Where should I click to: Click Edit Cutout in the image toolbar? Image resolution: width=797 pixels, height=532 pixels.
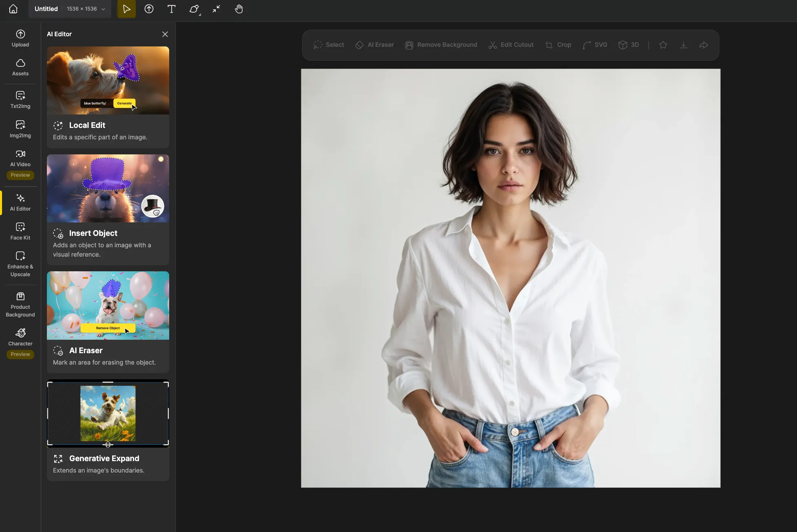pyautogui.click(x=511, y=45)
